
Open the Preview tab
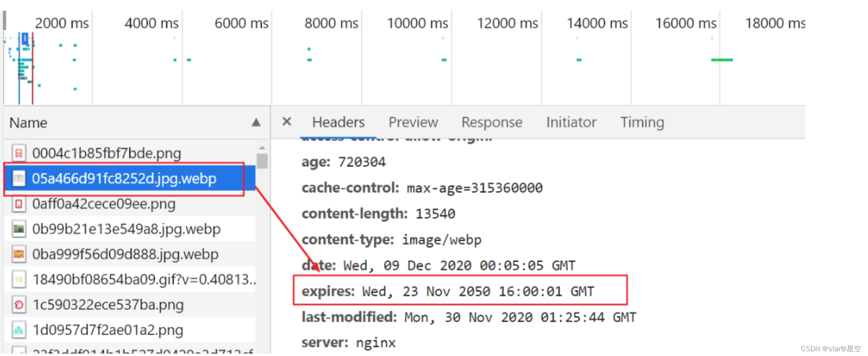(413, 122)
